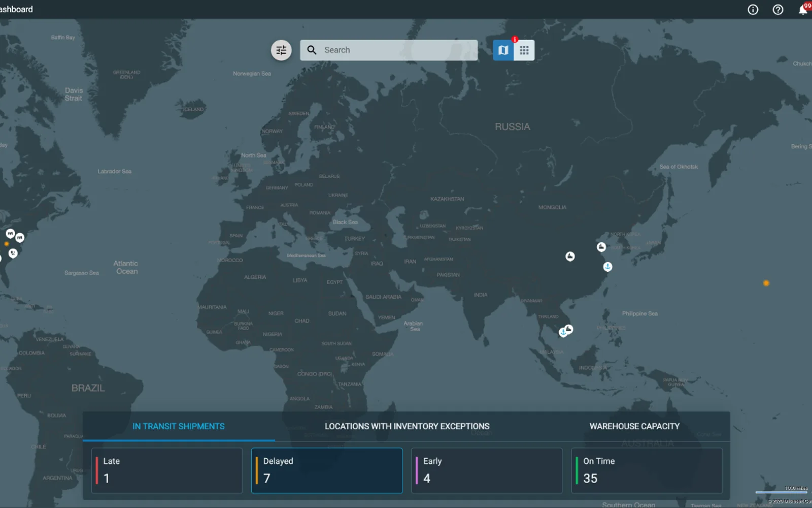Open the map filter settings button
This screenshot has height=508, width=812.
(x=281, y=50)
